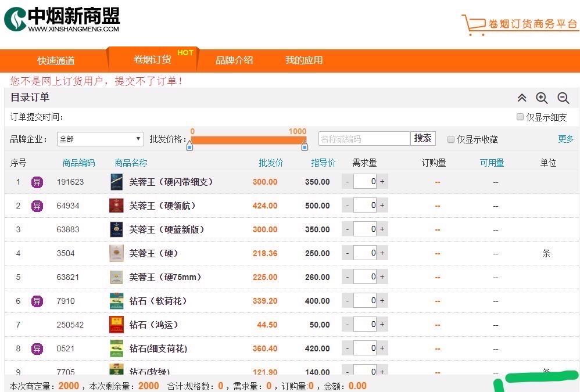The image size is (580, 392).
Task: Increase quantity for 芙蓉王（硬蓝新版）
Action: 382,229
